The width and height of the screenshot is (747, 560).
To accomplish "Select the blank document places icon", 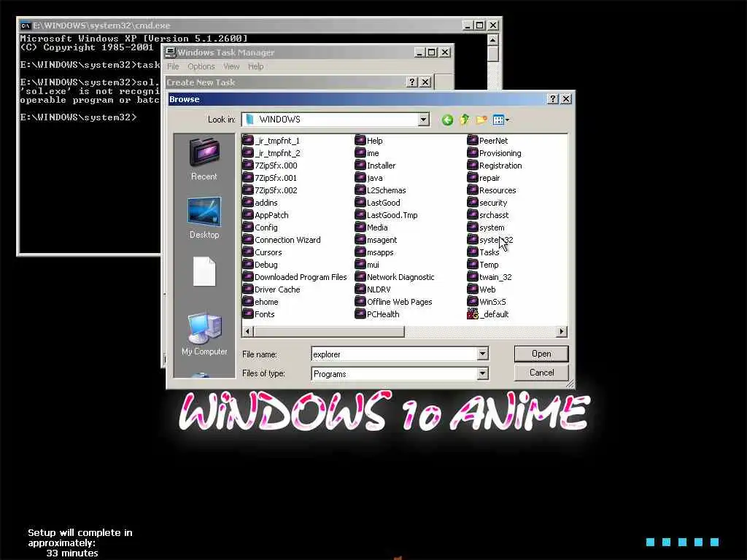I will [204, 271].
